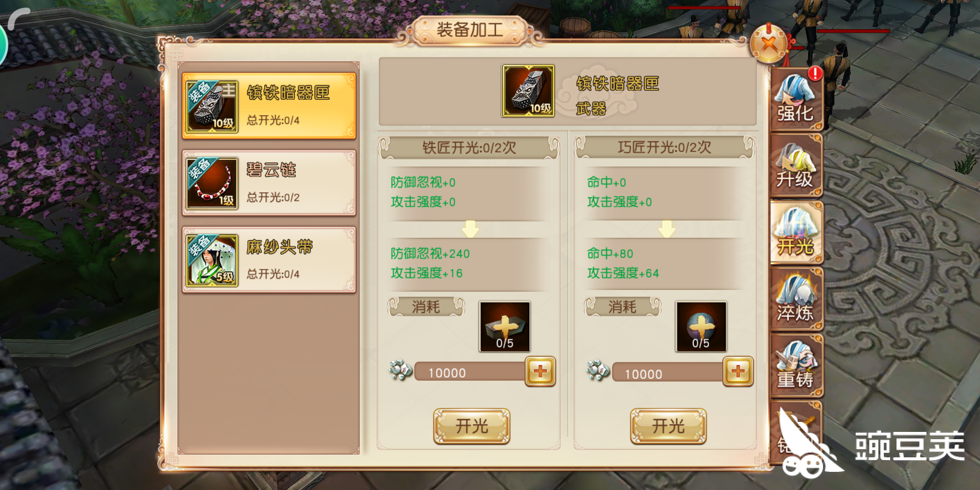Open the 淬炼 refine tab icon

tap(797, 299)
